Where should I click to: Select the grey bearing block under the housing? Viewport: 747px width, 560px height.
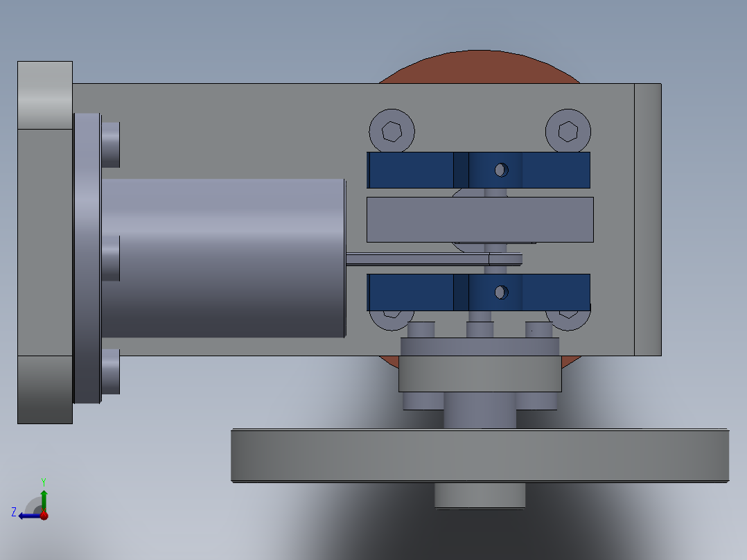480,374
